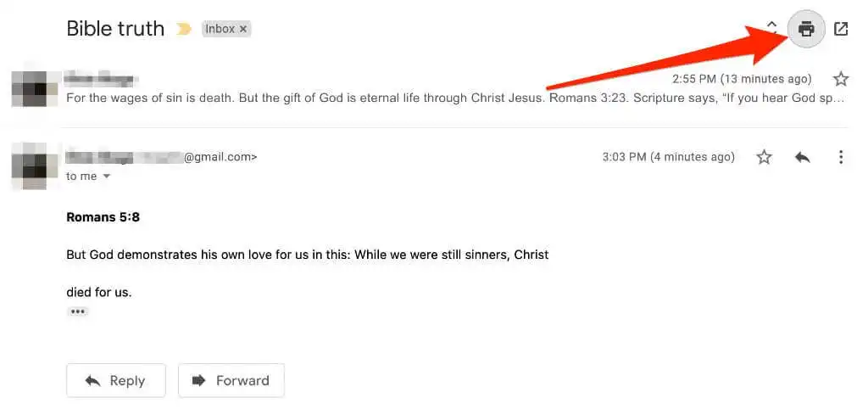Star the 3:03 PM message
The height and width of the screenshot is (415, 868).
pyautogui.click(x=765, y=157)
